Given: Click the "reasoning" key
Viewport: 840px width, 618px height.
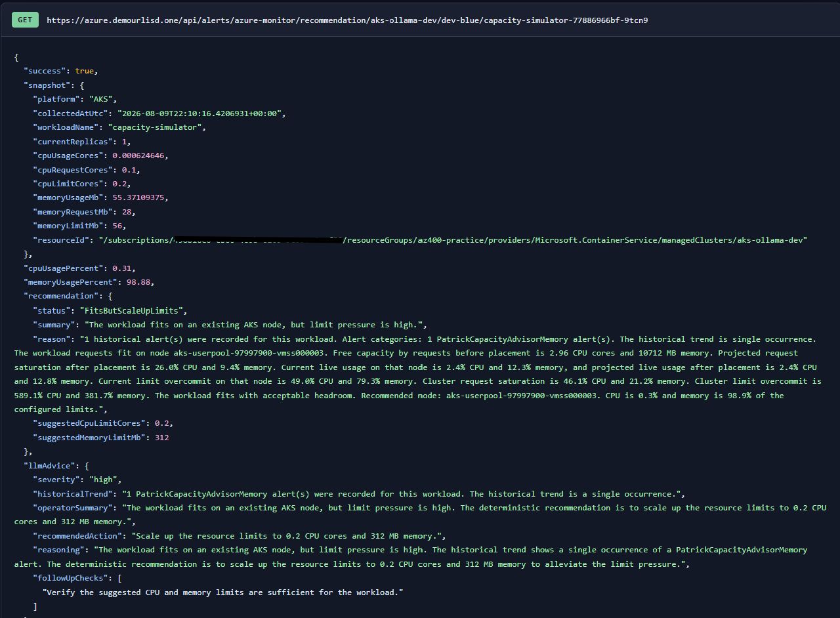Looking at the screenshot, I should pos(58,550).
